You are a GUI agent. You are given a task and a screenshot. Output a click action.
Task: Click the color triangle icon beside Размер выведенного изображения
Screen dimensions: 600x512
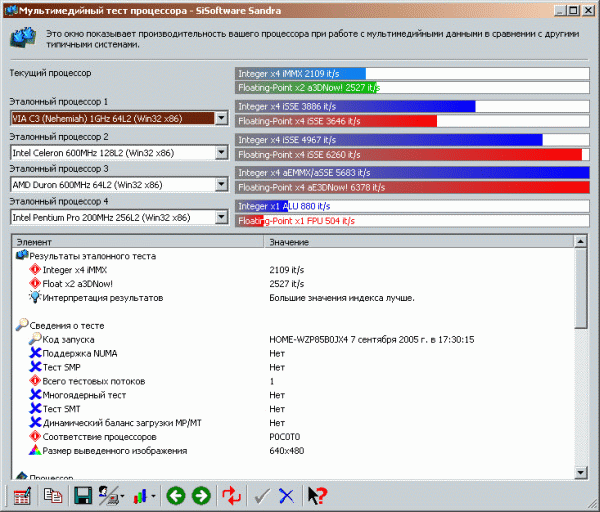(35, 450)
